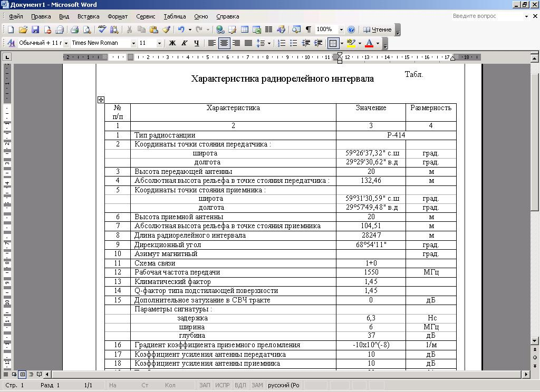Click the Insert Table icon
This screenshot has width=540, height=392.
[x=245, y=30]
